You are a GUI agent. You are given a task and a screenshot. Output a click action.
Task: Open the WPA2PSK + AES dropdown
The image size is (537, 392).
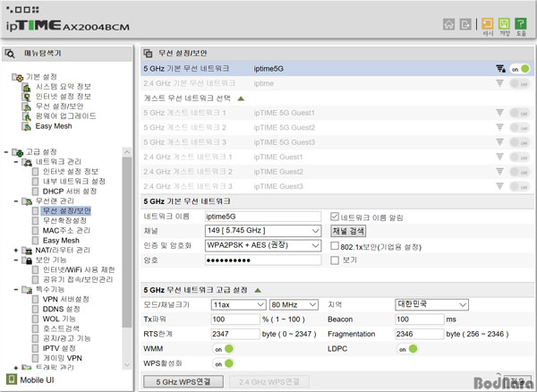click(263, 245)
